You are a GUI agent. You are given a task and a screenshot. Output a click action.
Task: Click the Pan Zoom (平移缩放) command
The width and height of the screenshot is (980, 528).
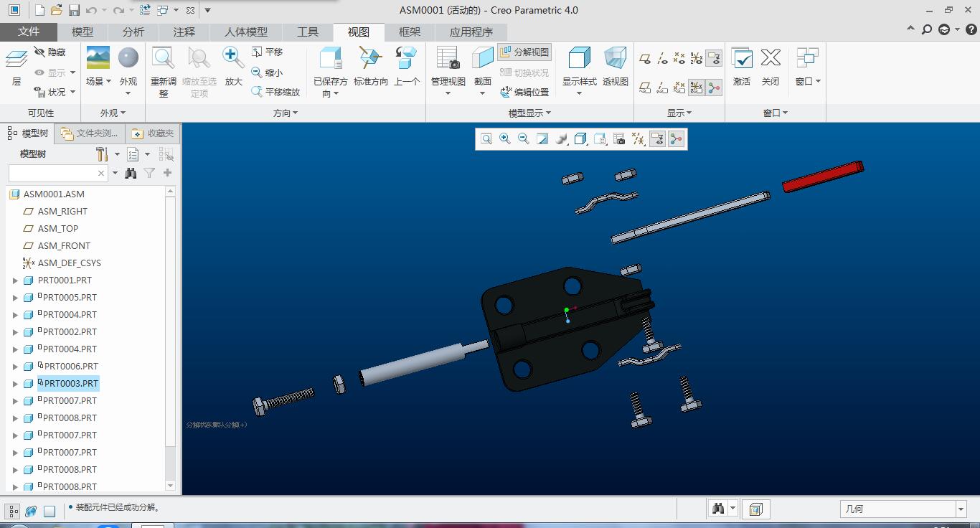(275, 93)
